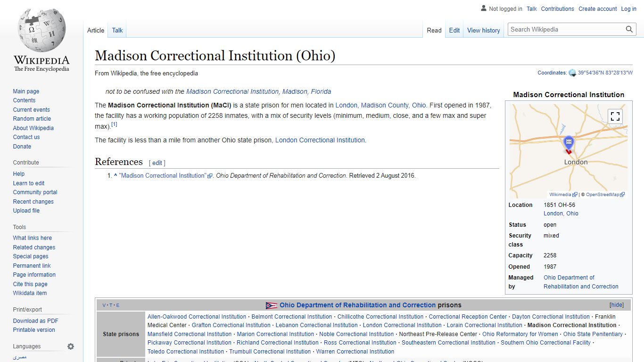
Task: Open Recent changes in sidebar
Action: pos(33,202)
